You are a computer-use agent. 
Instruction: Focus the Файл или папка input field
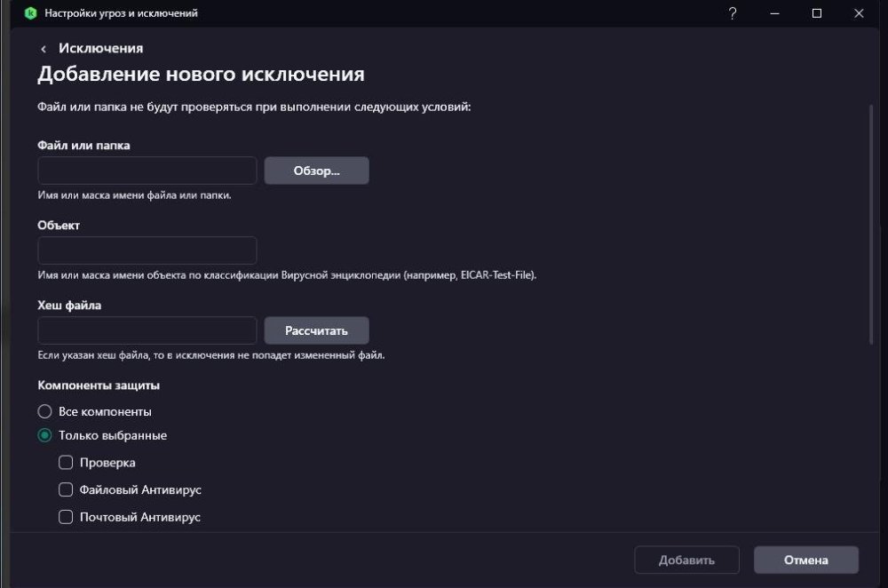pyautogui.click(x=147, y=171)
